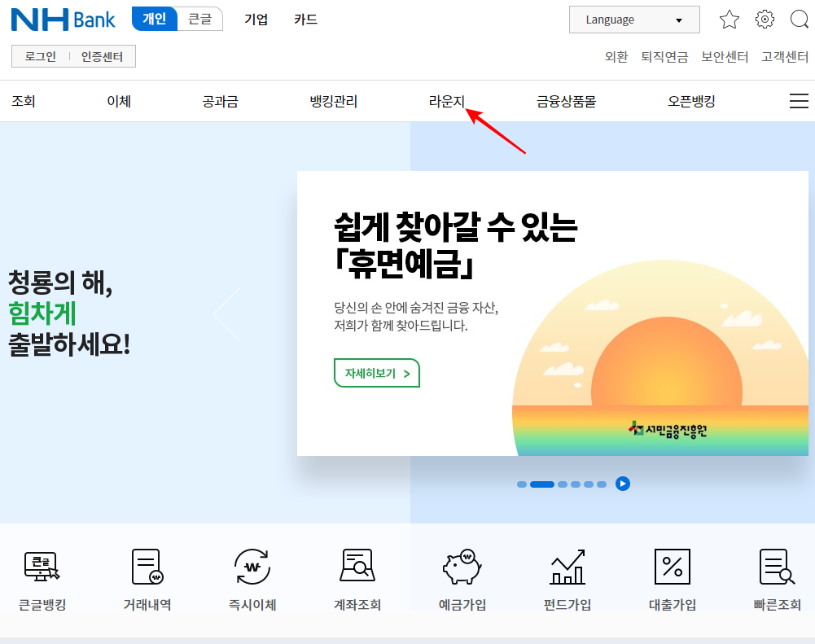Expand the hamburger menu
Image resolution: width=815 pixels, height=644 pixels.
799,100
